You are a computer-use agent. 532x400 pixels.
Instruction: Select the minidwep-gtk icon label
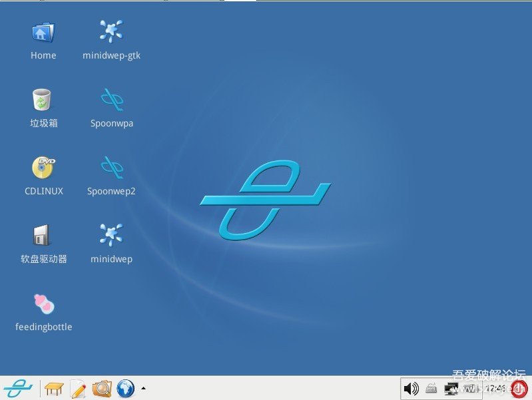tap(111, 56)
